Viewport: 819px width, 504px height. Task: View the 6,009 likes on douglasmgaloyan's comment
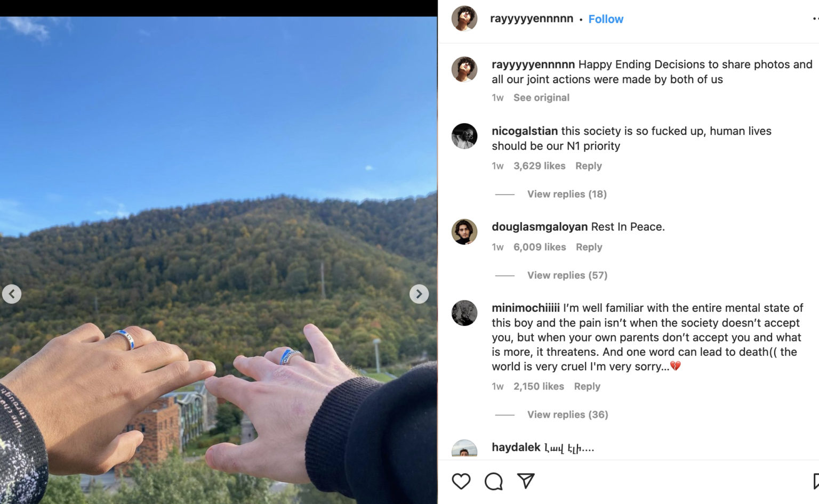[540, 247]
